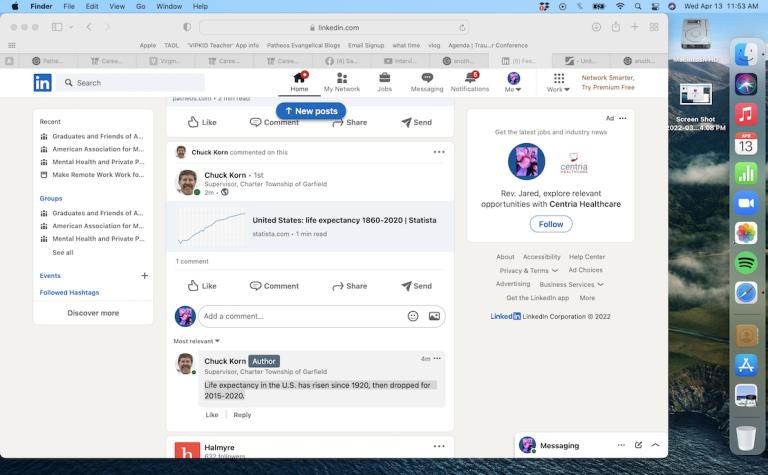Screen dimensions: 768x475
Task: Open the Window menu in menu bar
Action: [x=169, y=6]
